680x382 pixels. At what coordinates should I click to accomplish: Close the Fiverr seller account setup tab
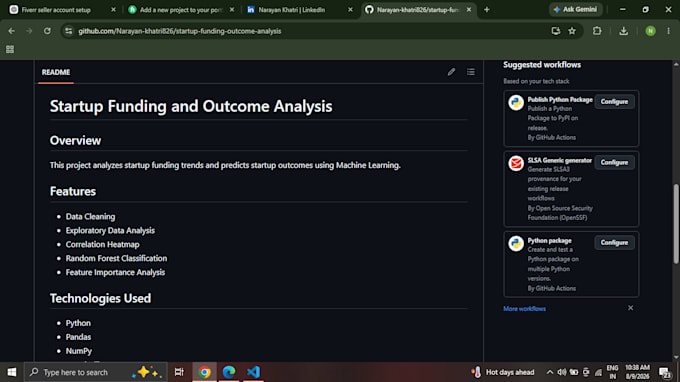(113, 10)
